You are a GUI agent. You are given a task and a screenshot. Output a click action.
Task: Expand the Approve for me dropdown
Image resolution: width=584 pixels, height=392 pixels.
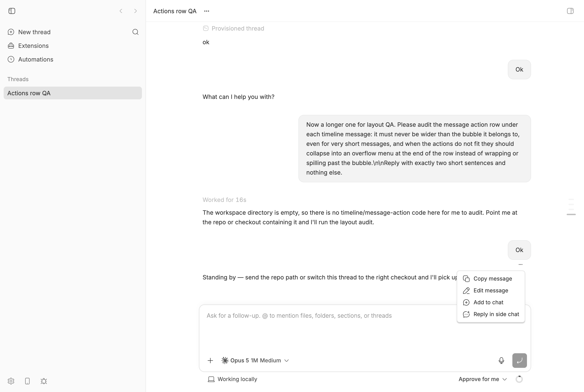(x=483, y=379)
